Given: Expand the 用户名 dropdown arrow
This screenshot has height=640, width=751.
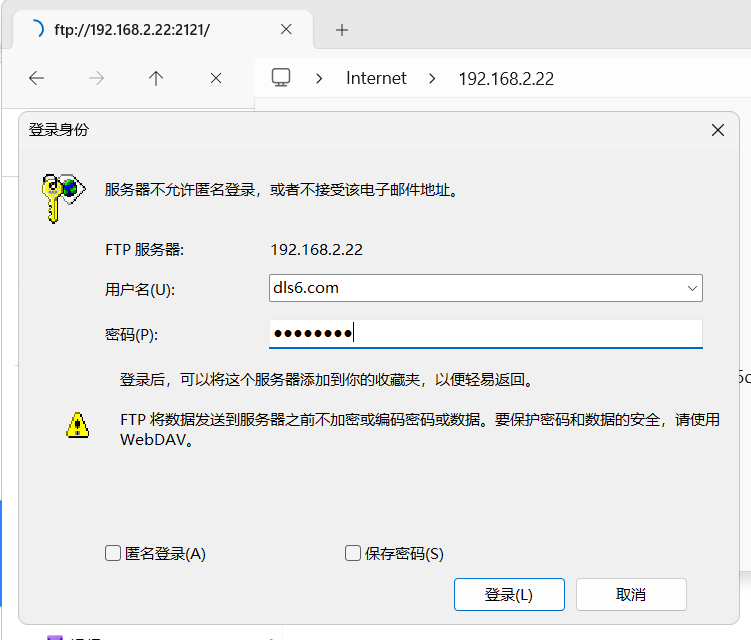Looking at the screenshot, I should pos(692,288).
